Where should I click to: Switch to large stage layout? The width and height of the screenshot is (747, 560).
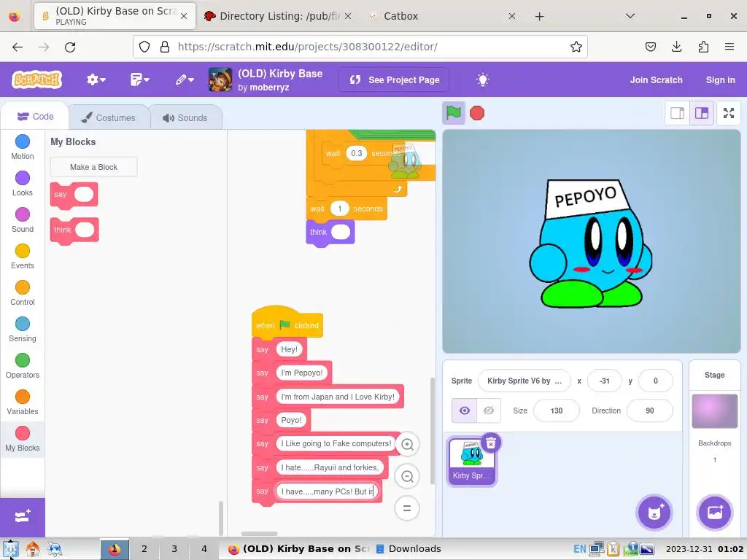pos(702,113)
